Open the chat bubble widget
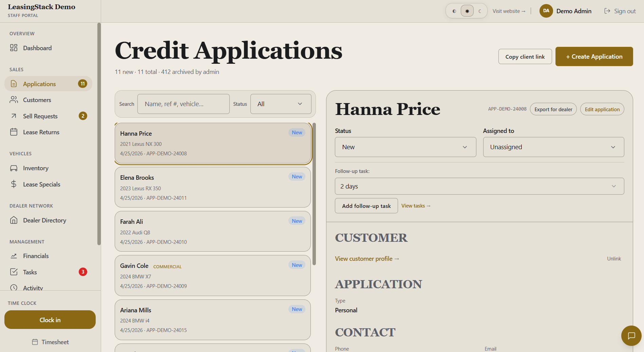644x352 pixels. (631, 336)
